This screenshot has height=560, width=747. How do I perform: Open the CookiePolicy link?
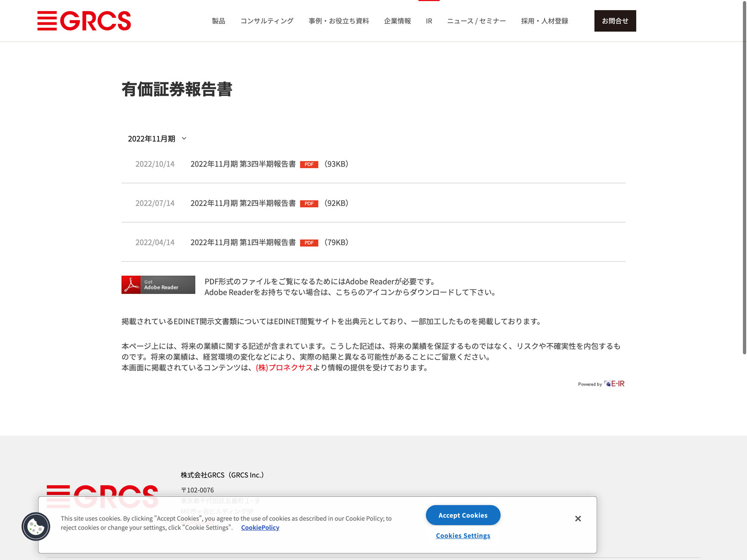pos(260,527)
